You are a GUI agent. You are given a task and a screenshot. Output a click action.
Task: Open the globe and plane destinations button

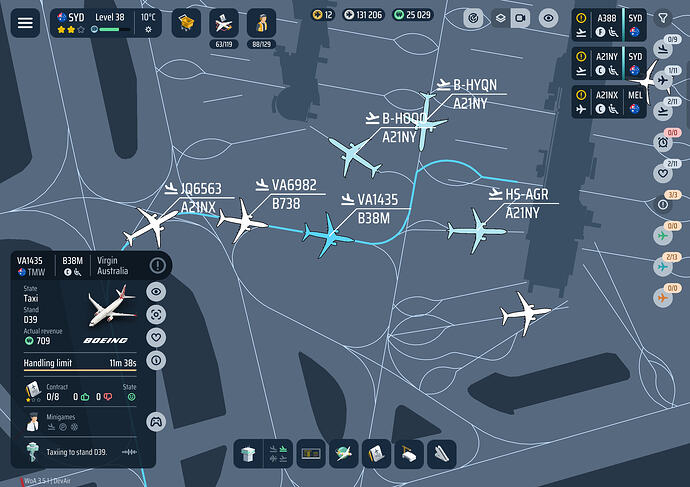click(343, 454)
